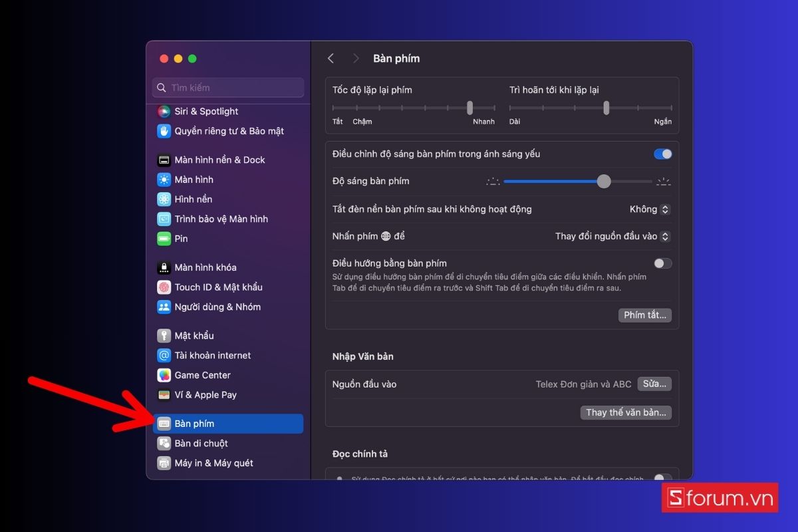Enable Điều hướng bằng bàn phím toggle

click(662, 263)
